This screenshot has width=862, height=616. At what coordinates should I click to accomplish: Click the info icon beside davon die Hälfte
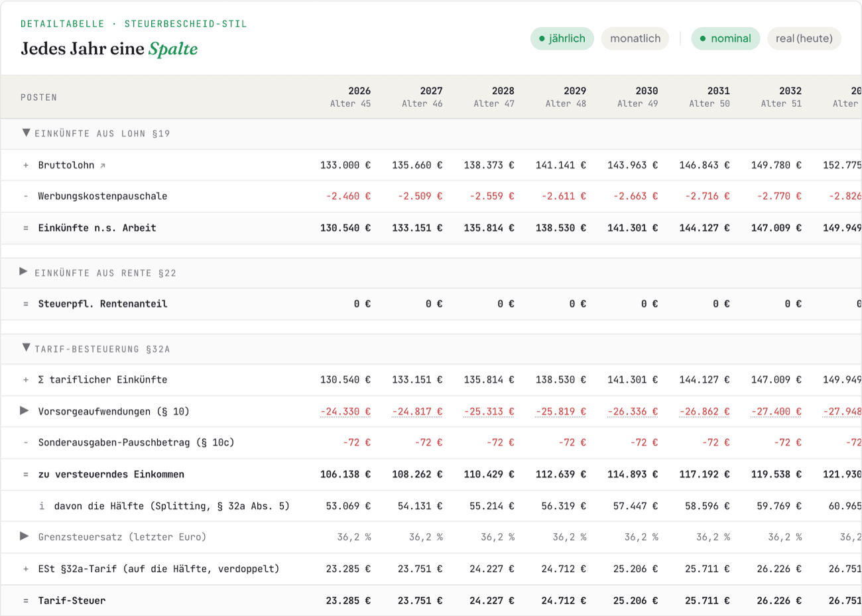pos(42,506)
